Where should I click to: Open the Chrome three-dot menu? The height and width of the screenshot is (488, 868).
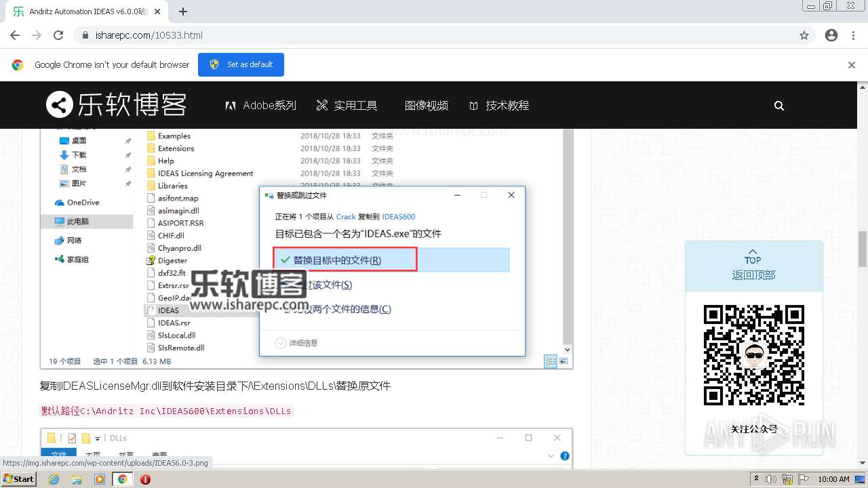853,35
